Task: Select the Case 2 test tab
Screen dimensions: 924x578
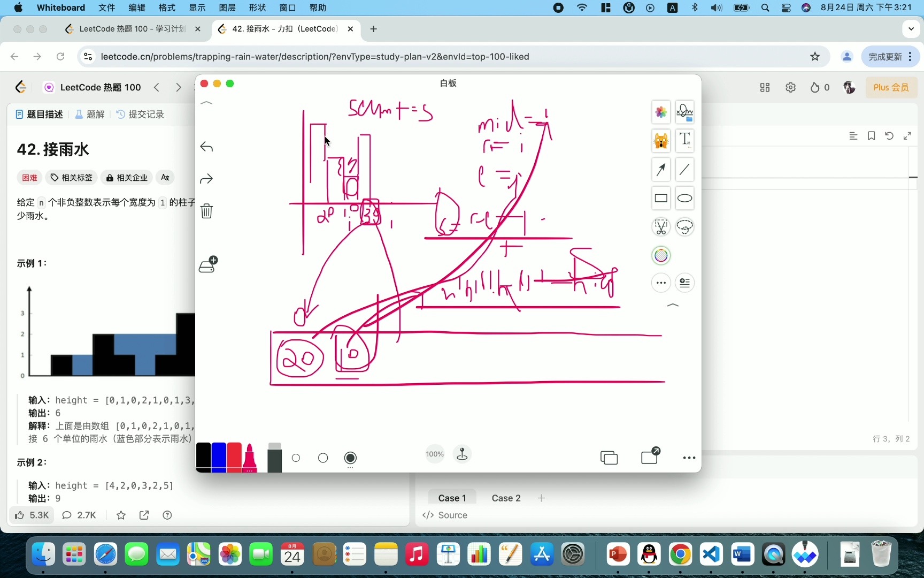Action: coord(506,498)
